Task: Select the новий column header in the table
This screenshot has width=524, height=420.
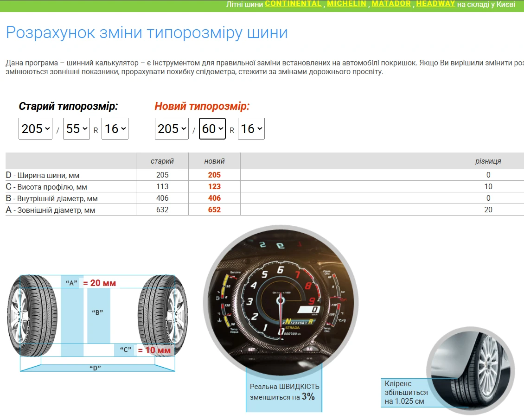Action: tap(214, 161)
